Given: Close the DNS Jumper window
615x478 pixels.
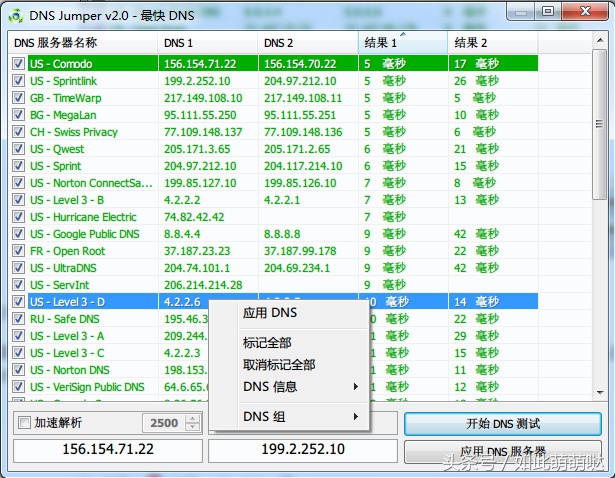Looking at the screenshot, I should tap(585, 11).
